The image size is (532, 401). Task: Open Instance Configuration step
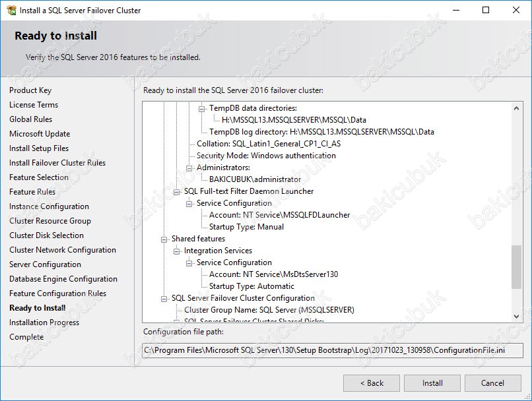pos(49,206)
